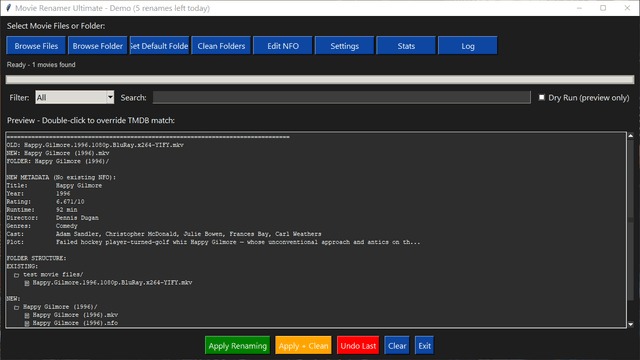This screenshot has width=640, height=360.
Task: Maximize the Movie Renamer window
Action: pos(603,8)
